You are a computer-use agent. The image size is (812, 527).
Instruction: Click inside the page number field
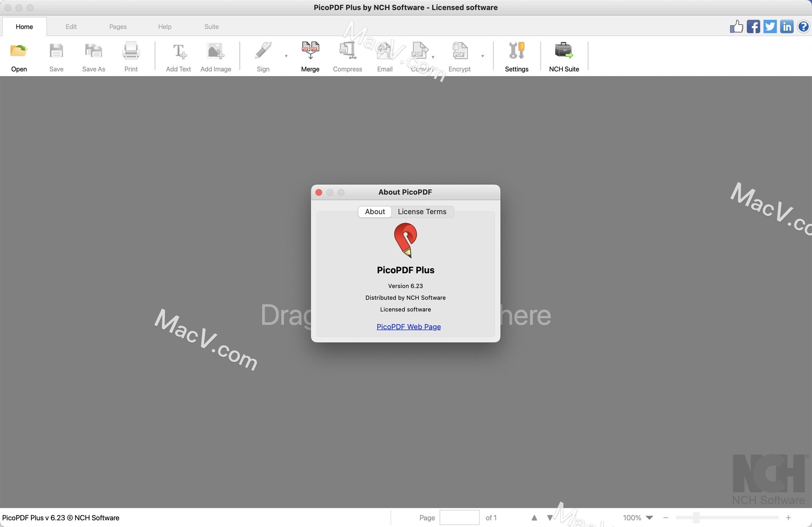click(x=460, y=517)
